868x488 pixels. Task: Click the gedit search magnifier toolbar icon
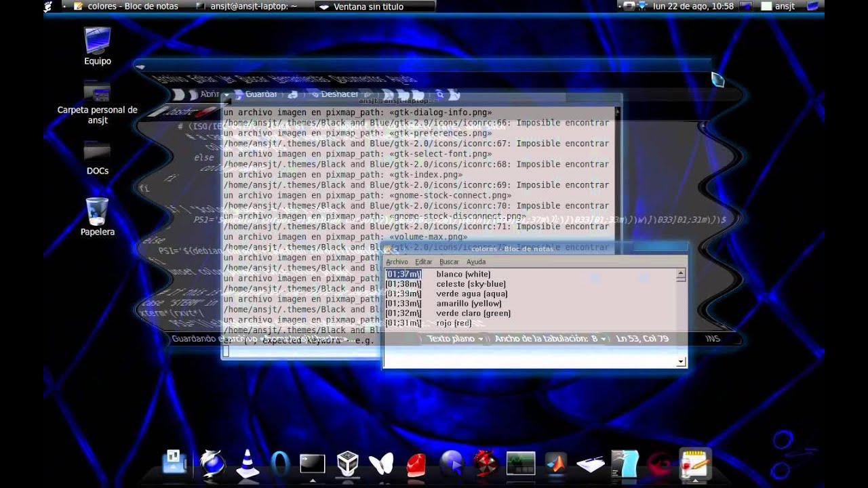pyautogui.click(x=439, y=95)
